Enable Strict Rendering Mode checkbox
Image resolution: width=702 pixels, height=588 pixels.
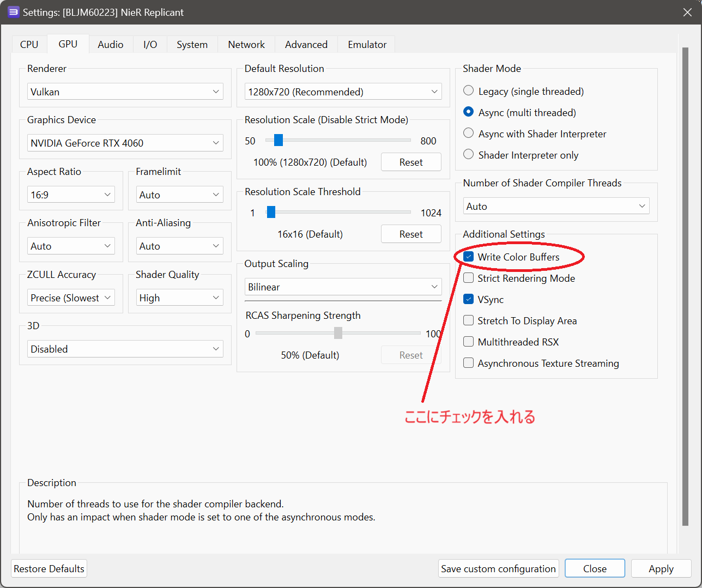(468, 278)
